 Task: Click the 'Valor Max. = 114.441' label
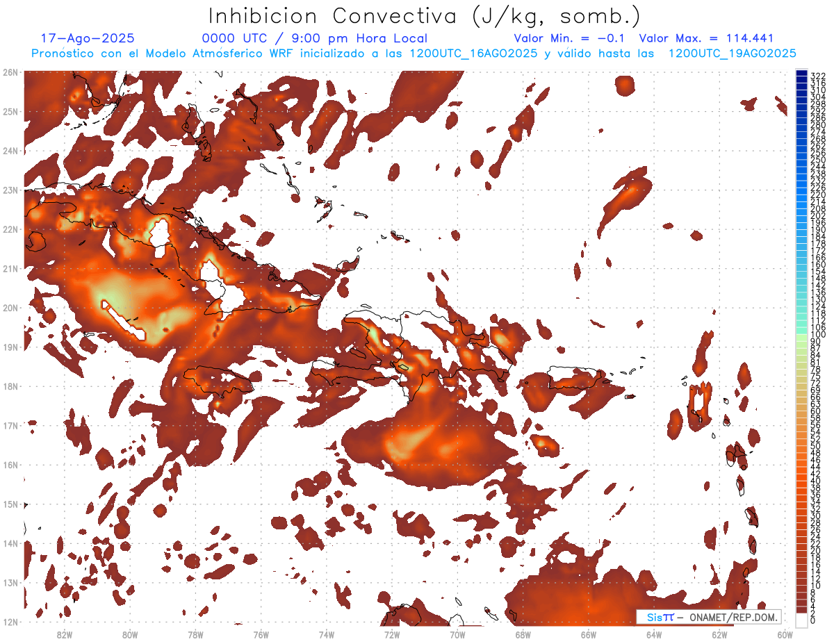[x=706, y=39]
